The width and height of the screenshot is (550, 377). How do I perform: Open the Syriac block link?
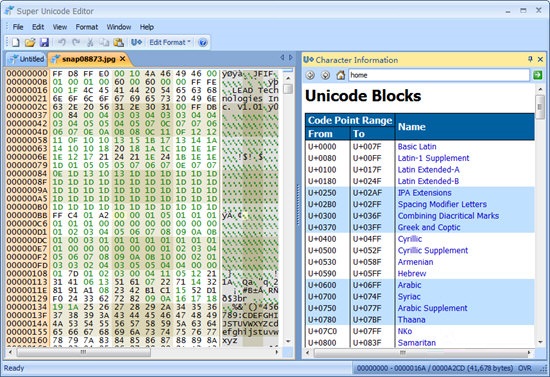pos(409,297)
